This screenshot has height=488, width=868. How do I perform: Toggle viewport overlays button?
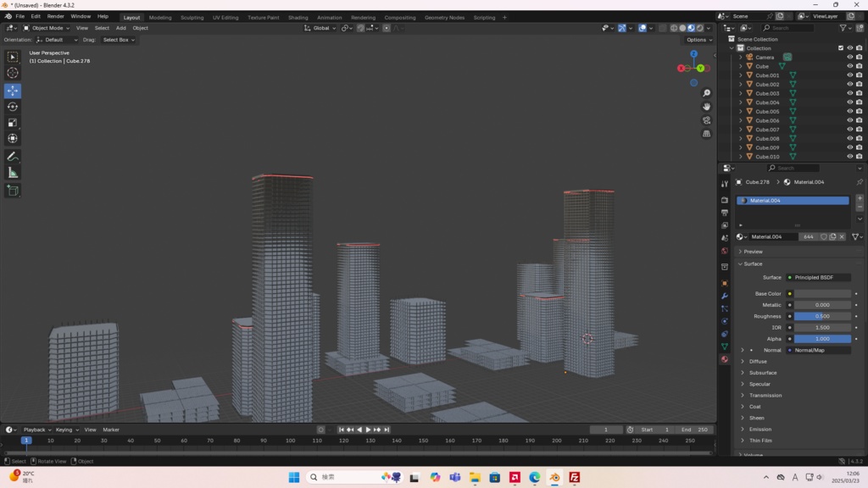pyautogui.click(x=643, y=28)
